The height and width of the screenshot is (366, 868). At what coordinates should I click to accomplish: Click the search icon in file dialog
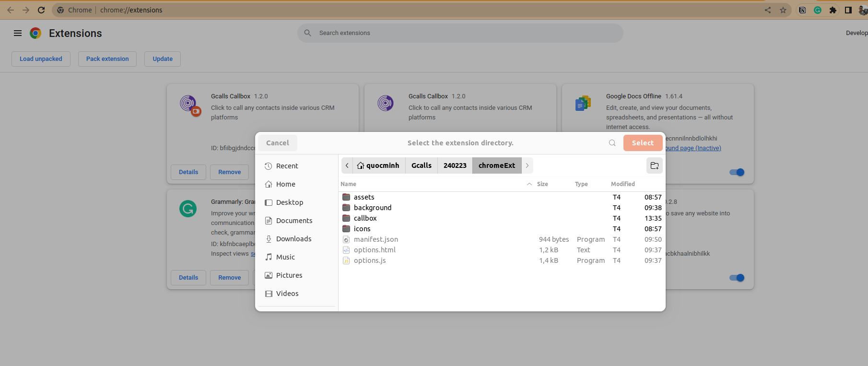pos(612,143)
